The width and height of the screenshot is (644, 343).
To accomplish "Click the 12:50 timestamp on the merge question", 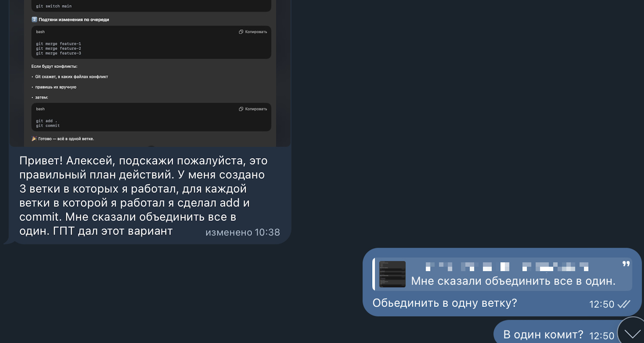I will pyautogui.click(x=602, y=304).
